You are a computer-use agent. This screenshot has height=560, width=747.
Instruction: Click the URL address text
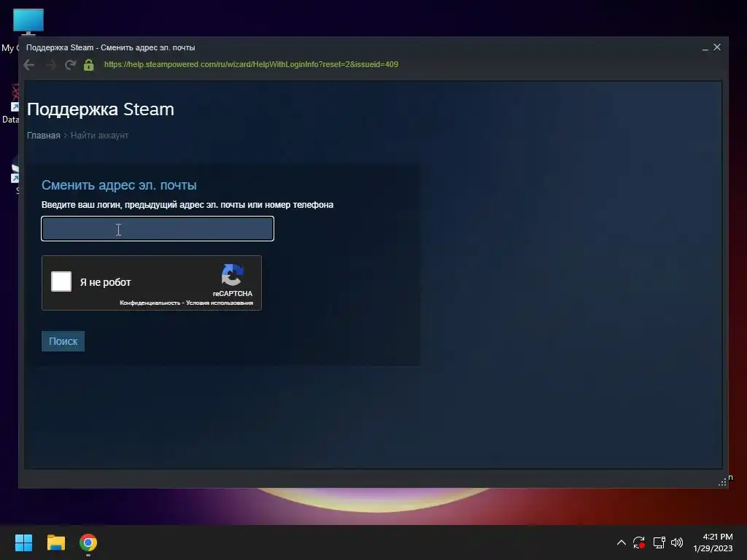tap(251, 64)
